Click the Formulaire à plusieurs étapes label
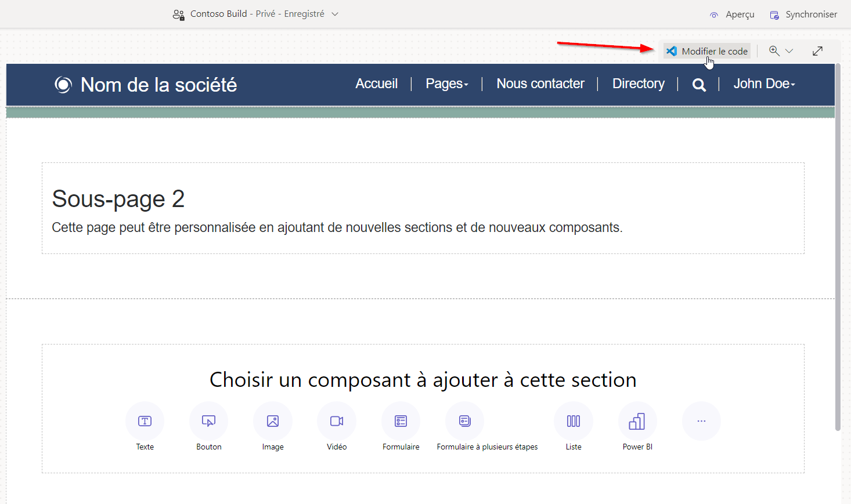The image size is (851, 504). [x=487, y=447]
